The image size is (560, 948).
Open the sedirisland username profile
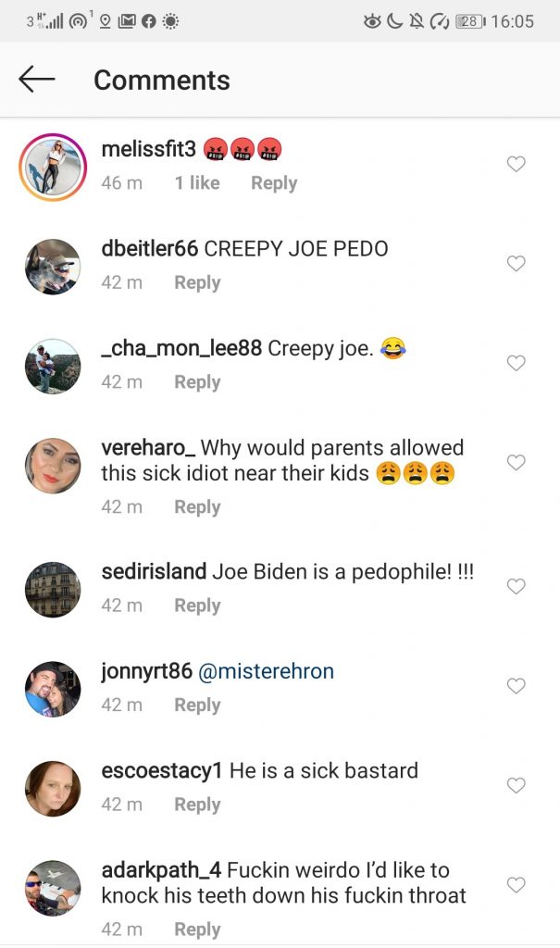(x=154, y=571)
